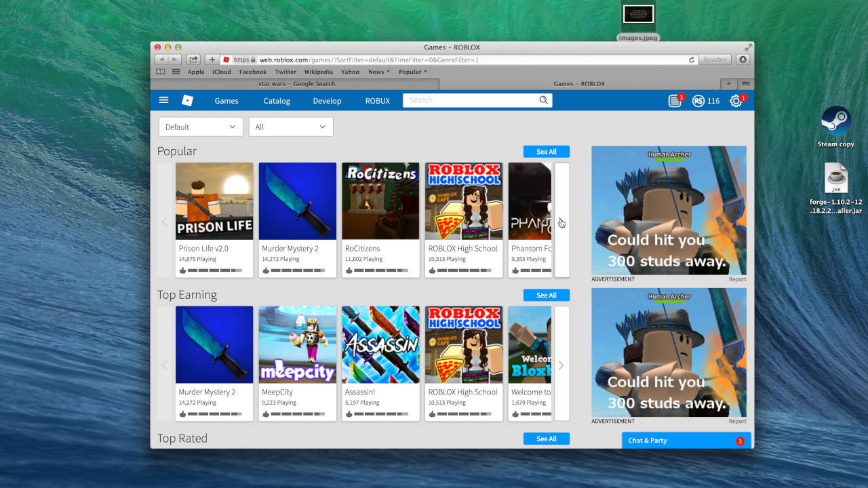The image size is (868, 488).
Task: Click See All for Top Earning
Action: [547, 296]
